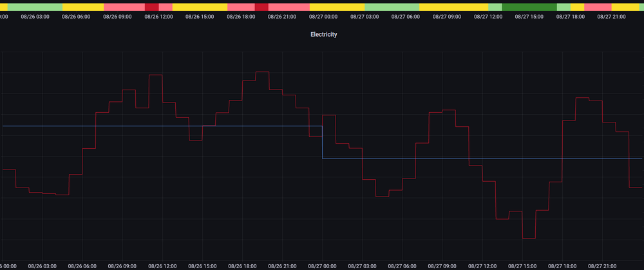Select the dark red segment before 08/26 12:00
This screenshot has width=644, height=270.
[151, 6]
